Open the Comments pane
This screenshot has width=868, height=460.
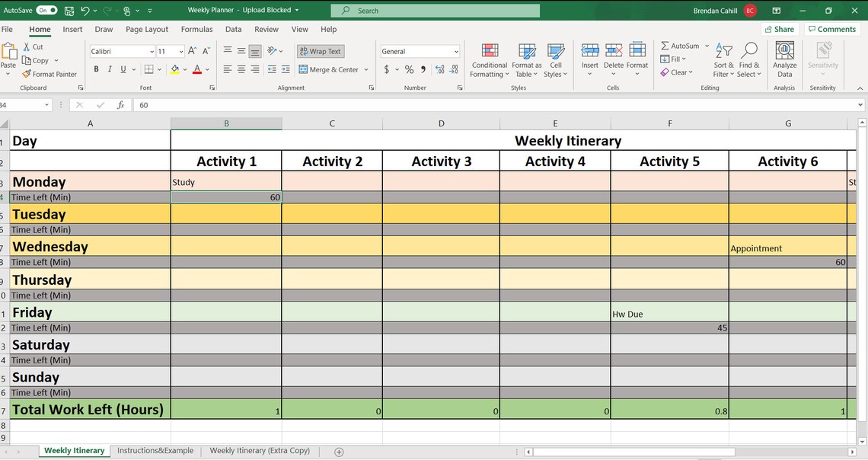click(831, 28)
